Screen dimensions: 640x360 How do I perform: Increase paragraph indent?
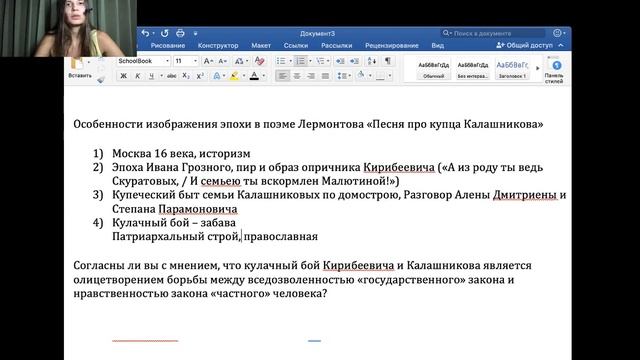click(354, 61)
